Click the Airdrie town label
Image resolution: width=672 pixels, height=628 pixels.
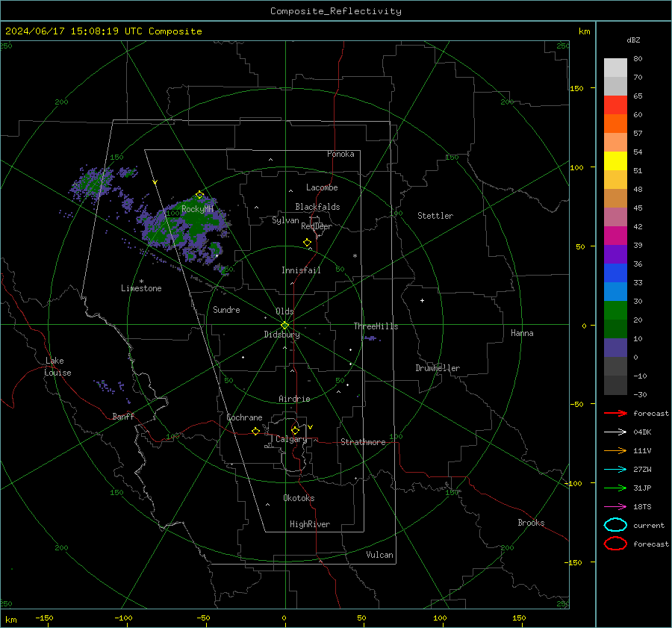click(294, 399)
